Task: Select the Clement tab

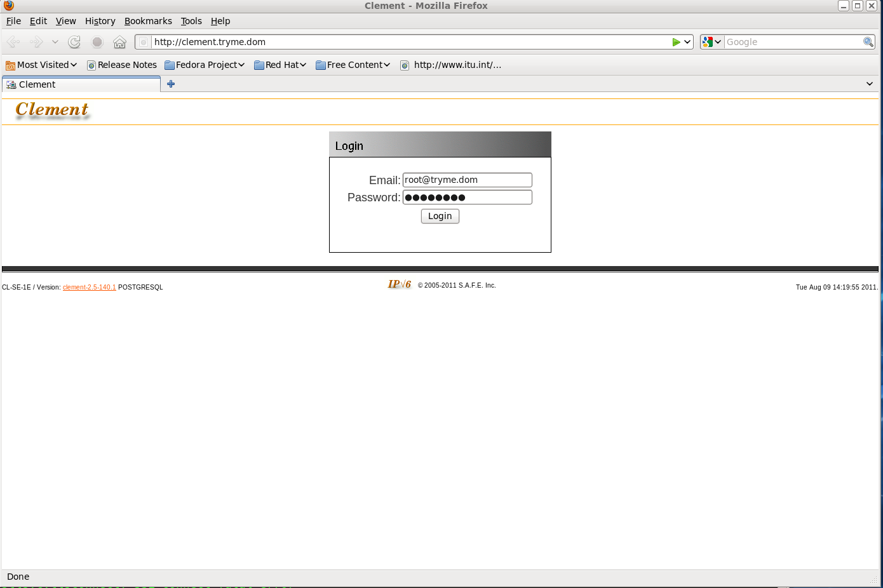Action: tap(81, 84)
